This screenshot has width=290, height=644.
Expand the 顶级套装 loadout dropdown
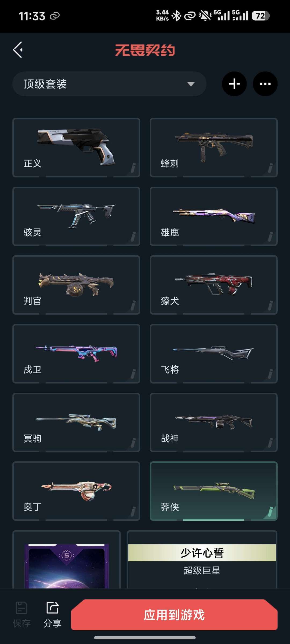click(x=109, y=84)
